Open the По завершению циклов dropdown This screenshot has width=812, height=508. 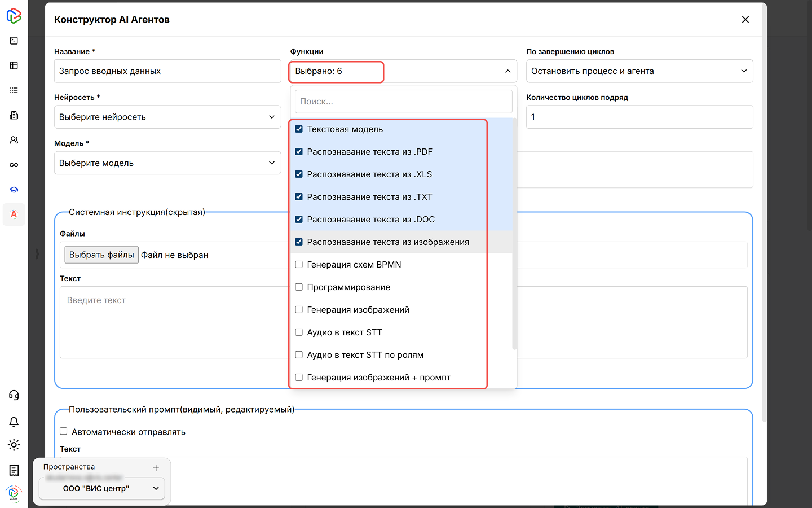[x=639, y=71]
